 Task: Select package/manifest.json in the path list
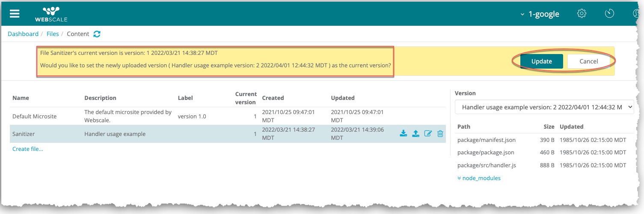[486, 140]
